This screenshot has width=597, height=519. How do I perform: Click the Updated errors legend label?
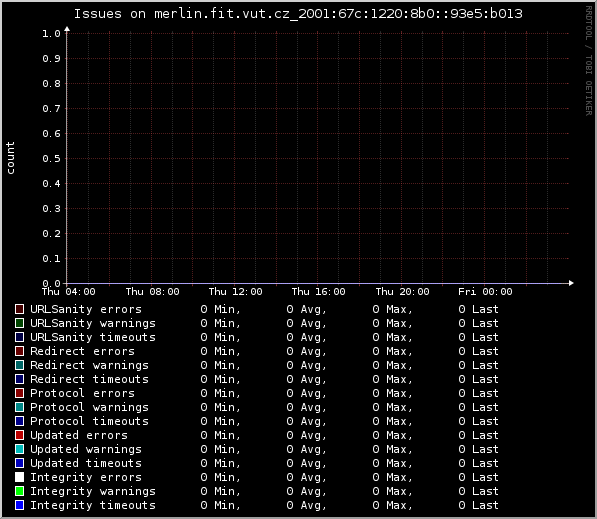point(79,435)
